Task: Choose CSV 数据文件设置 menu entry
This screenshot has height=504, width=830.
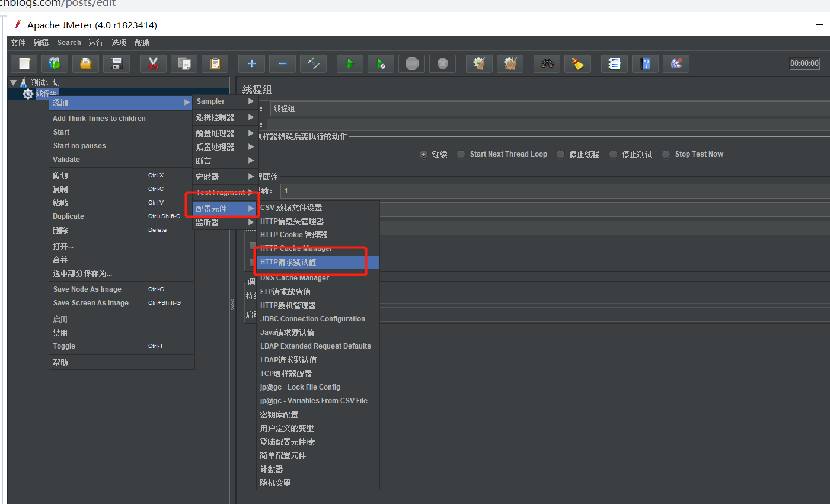Action: click(318, 208)
